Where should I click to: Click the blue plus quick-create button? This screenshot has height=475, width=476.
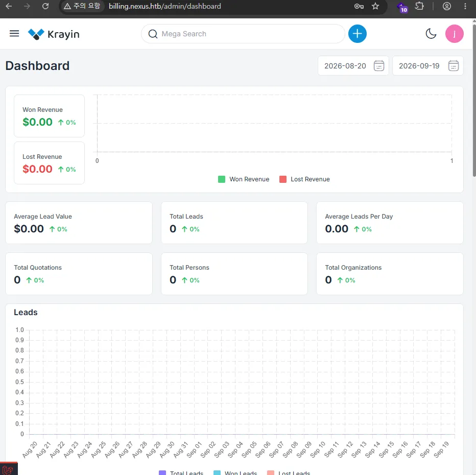[358, 34]
